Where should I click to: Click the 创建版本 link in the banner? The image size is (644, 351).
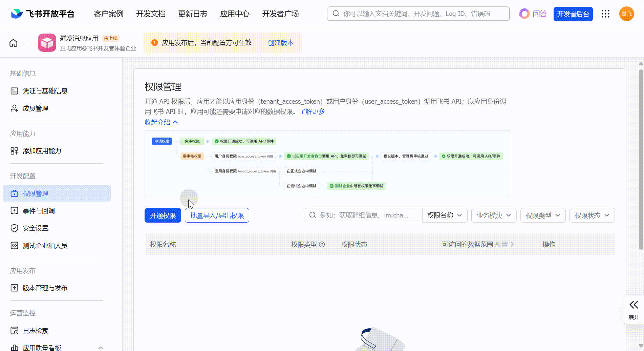280,43
